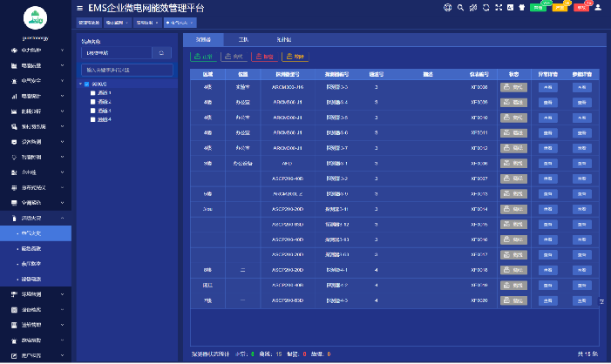Click the search magnifier icon in header
Screen dimensions: 611x364
point(461,8)
